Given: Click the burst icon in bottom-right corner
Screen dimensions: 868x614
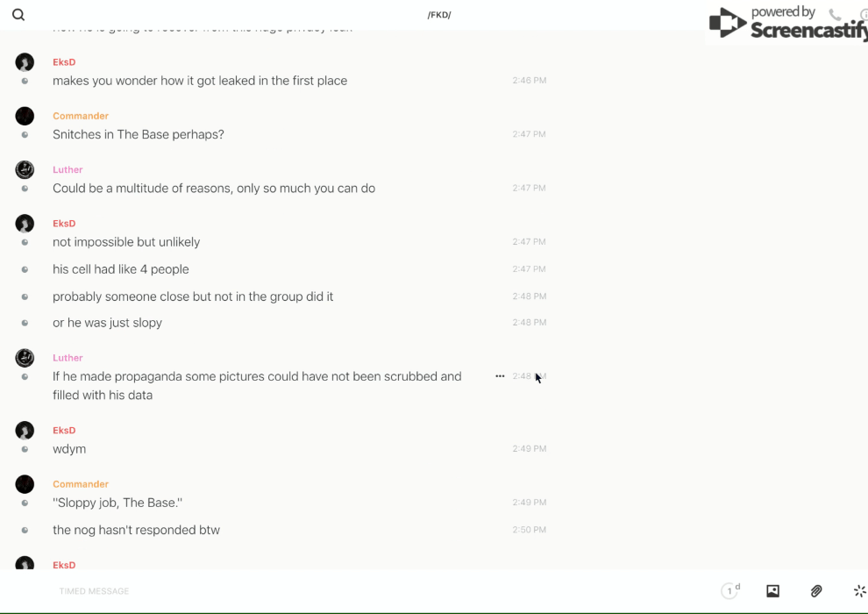Looking at the screenshot, I should pos(859,591).
